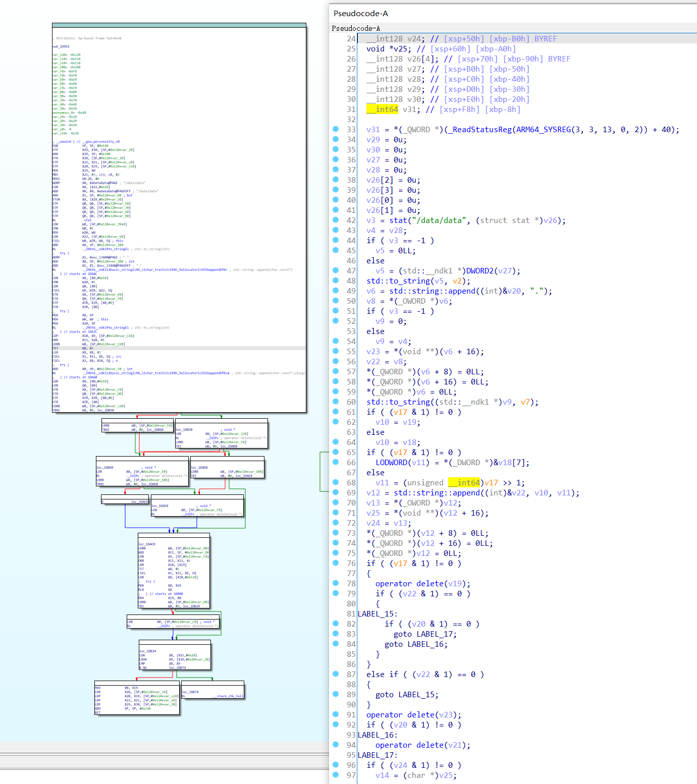Select graph node loc_1DB60
The height and width of the screenshot is (784, 697).
[x=142, y=472]
